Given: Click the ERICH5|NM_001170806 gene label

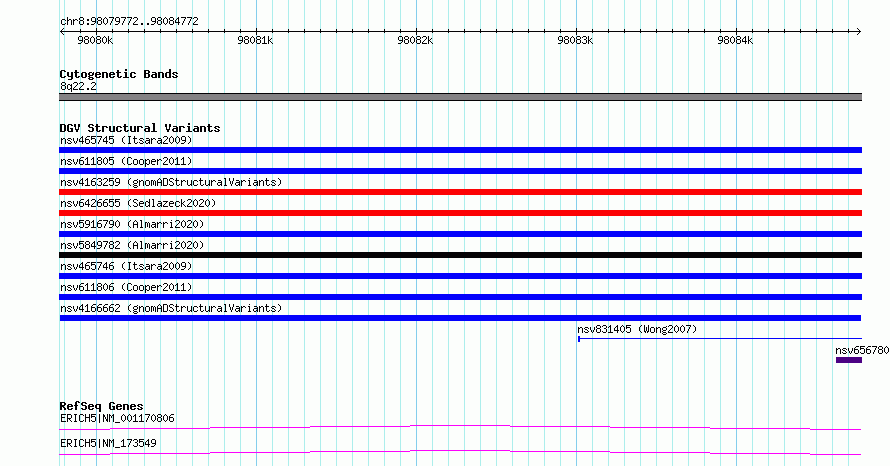Looking at the screenshot, I should [x=117, y=418].
